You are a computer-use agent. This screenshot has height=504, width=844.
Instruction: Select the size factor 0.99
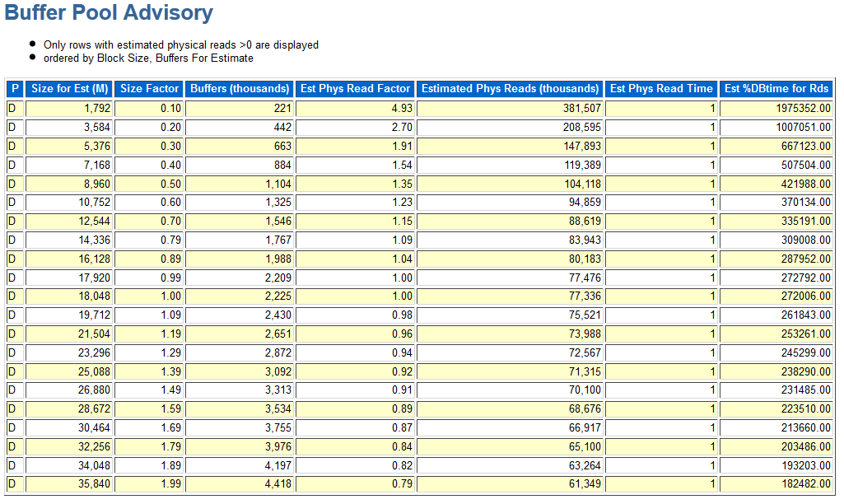(149, 278)
